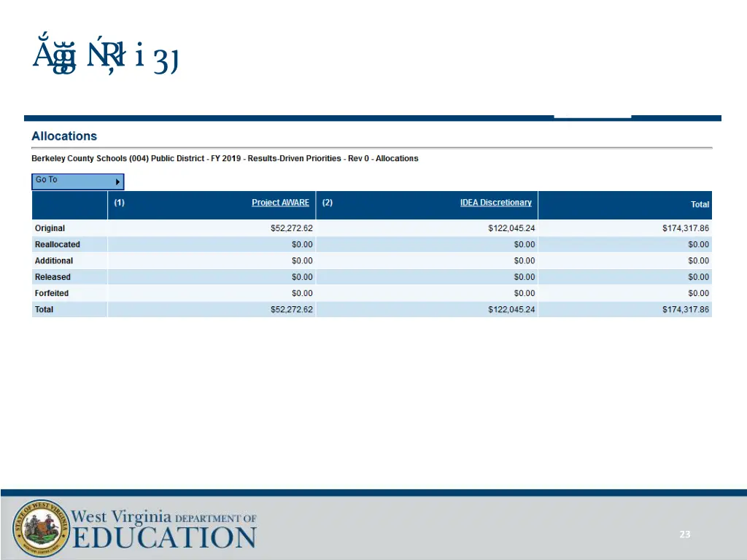Image resolution: width=747 pixels, height=560 pixels.
Task: Click Released total $0.00 cell
Action: pyautogui.click(x=698, y=276)
